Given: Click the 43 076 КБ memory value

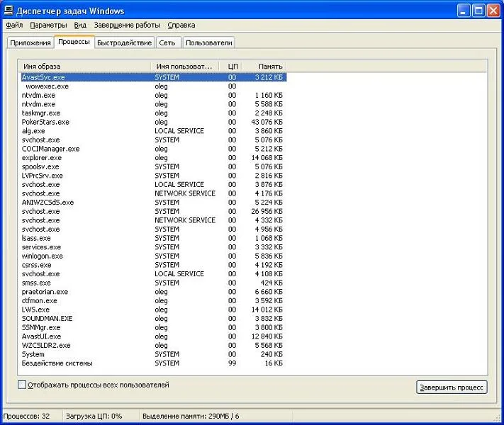Looking at the screenshot, I should coord(267,122).
